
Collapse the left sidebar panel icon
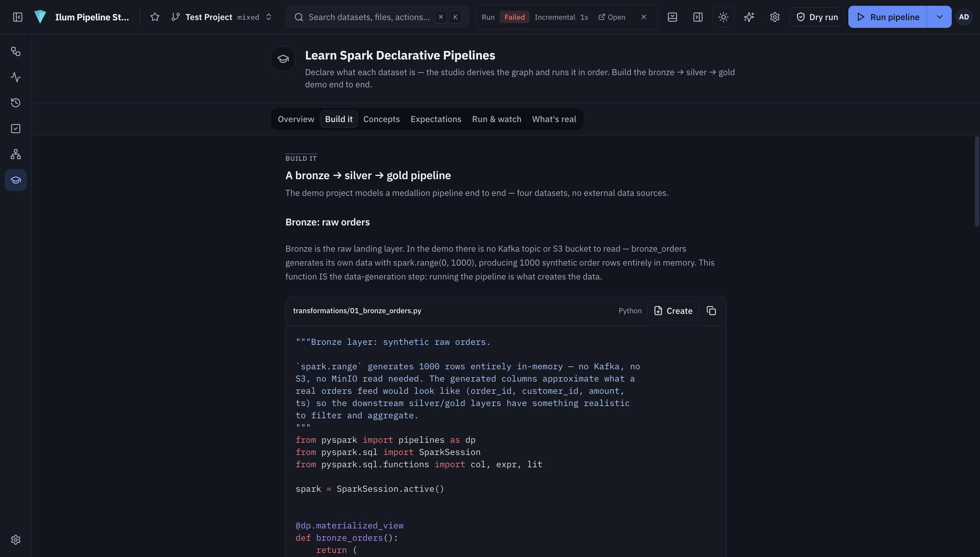(x=18, y=17)
